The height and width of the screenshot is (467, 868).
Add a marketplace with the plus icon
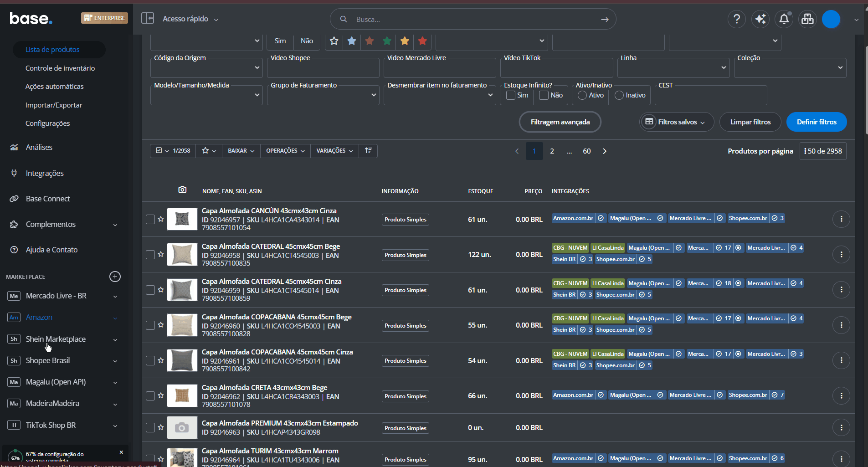tap(115, 277)
